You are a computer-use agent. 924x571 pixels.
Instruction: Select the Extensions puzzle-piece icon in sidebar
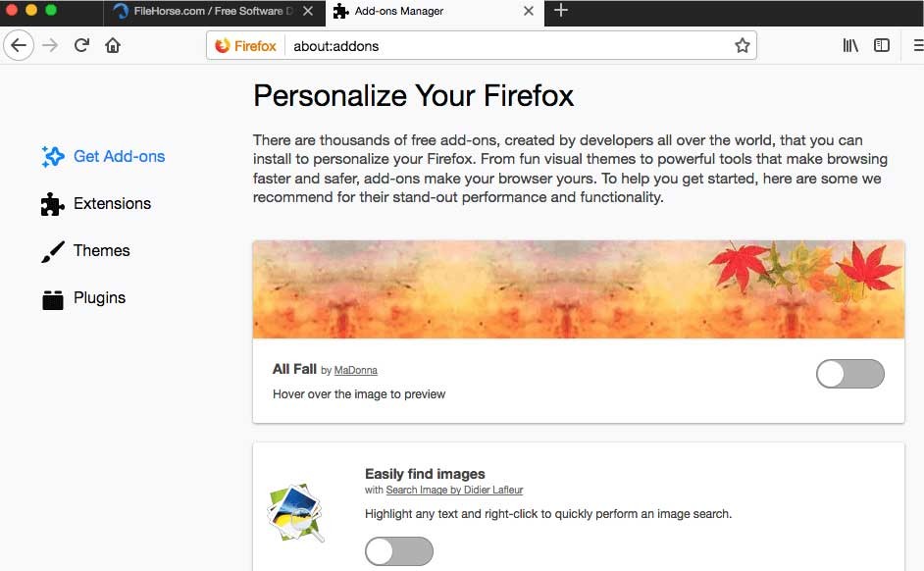pos(52,204)
